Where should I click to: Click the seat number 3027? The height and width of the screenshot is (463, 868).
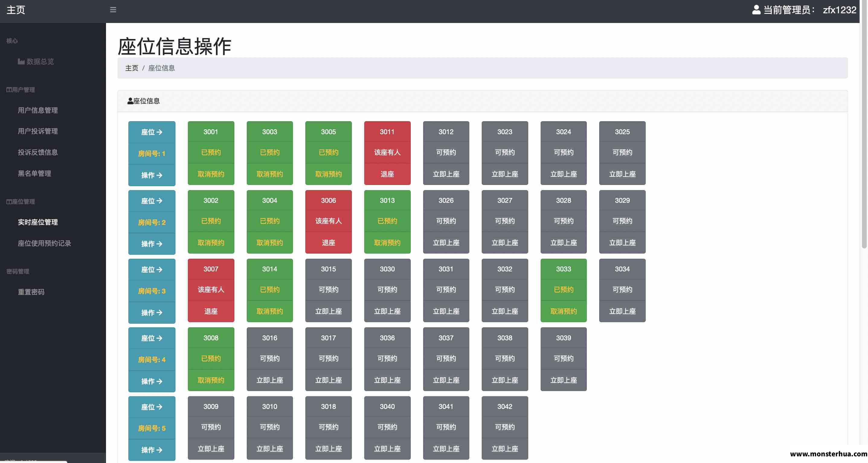click(x=505, y=201)
